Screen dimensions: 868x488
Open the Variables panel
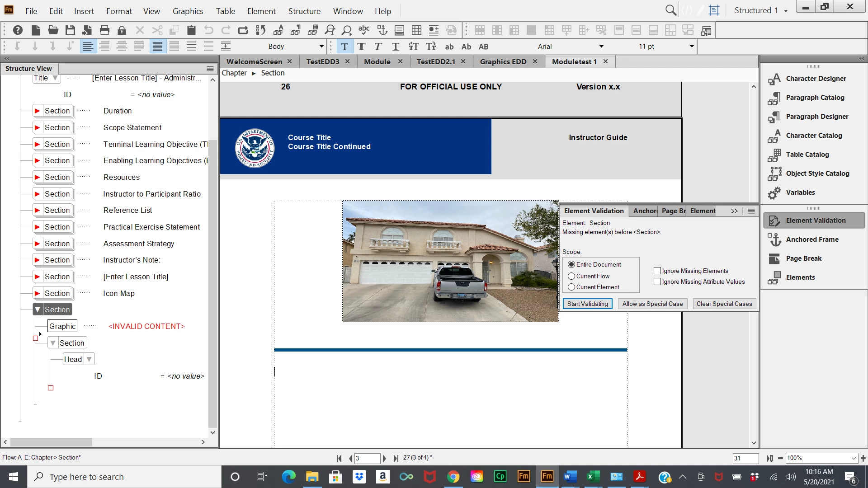(800, 192)
